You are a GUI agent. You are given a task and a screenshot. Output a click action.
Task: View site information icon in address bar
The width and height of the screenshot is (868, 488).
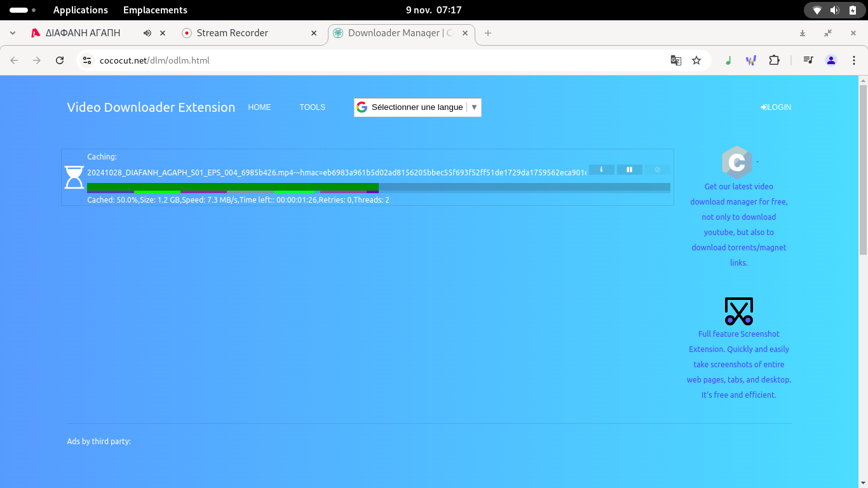coord(88,60)
